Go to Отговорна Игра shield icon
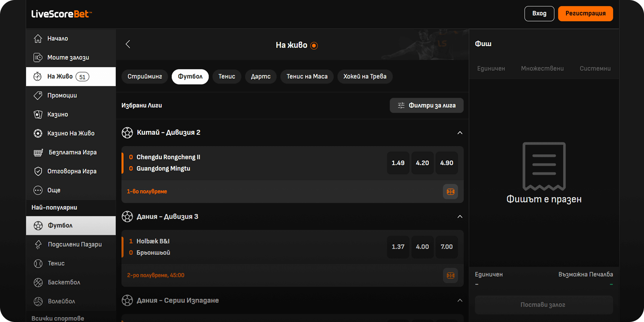This screenshot has height=322, width=644. coord(38,171)
